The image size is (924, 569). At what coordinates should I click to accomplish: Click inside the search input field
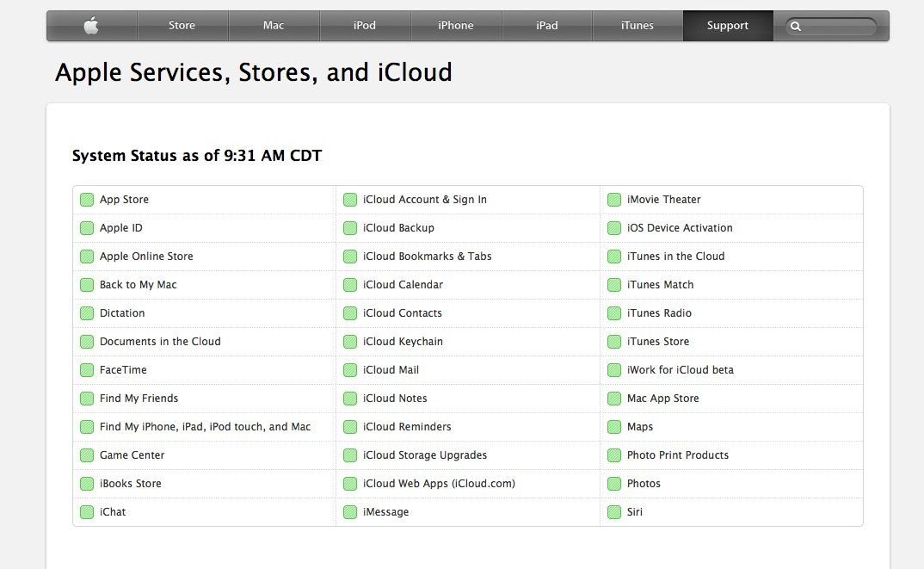[x=835, y=26]
